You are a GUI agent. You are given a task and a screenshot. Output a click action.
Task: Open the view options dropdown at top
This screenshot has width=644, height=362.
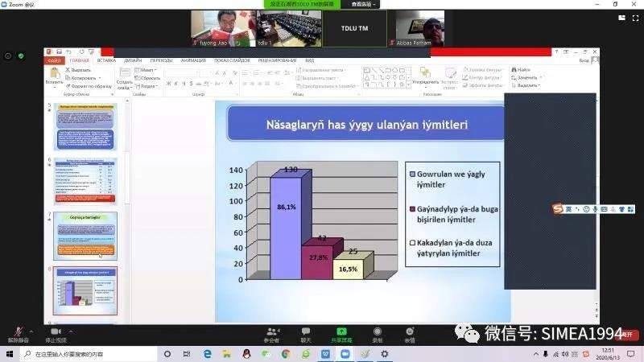365,4
